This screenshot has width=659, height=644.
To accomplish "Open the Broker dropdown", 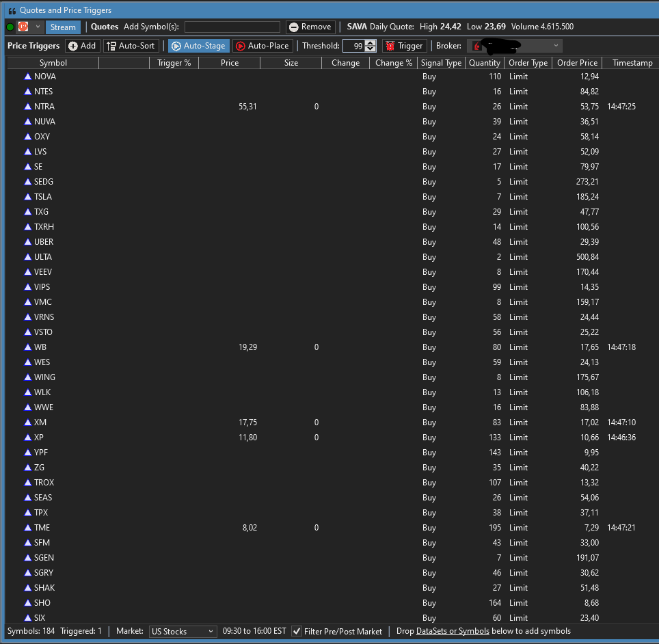I will tap(515, 46).
